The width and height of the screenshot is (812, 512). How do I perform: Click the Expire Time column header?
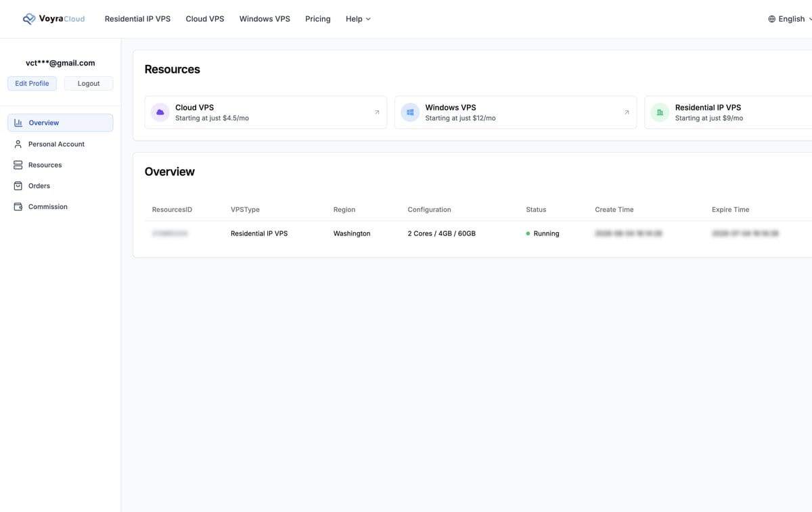point(730,210)
